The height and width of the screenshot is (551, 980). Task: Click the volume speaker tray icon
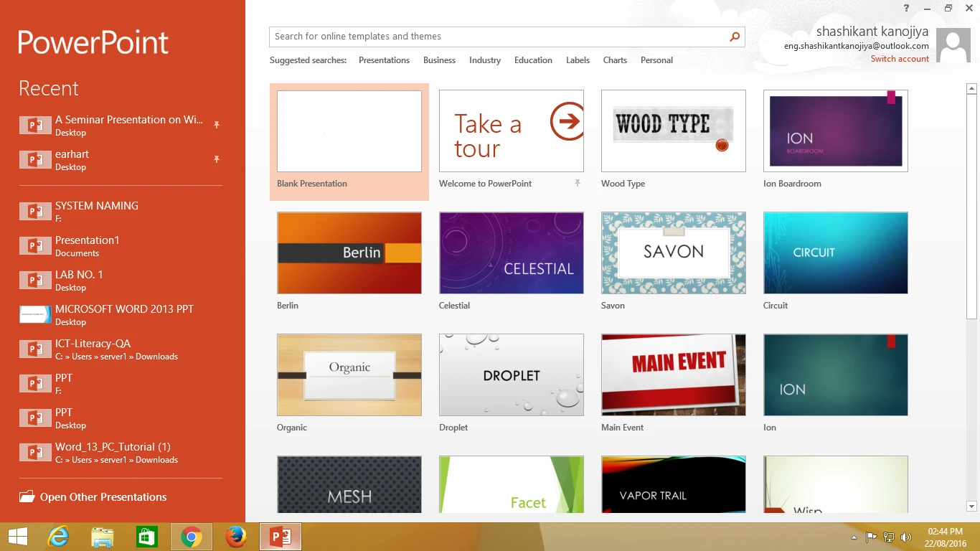click(x=905, y=537)
